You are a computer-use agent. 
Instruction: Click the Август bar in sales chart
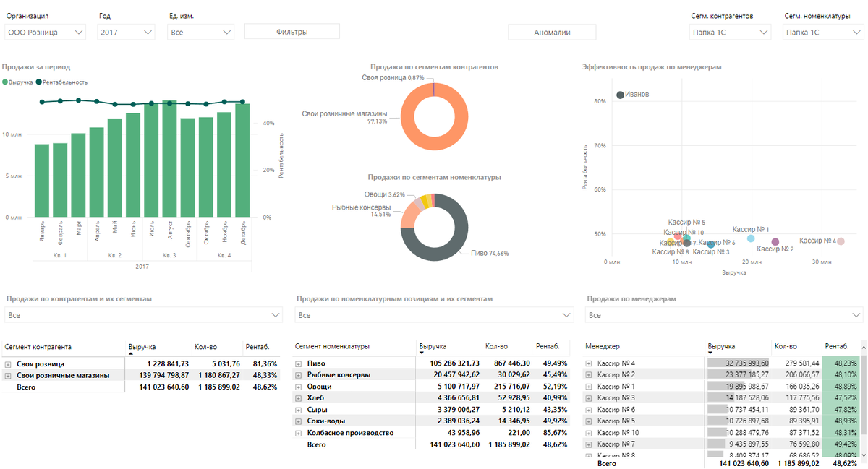[169, 159]
